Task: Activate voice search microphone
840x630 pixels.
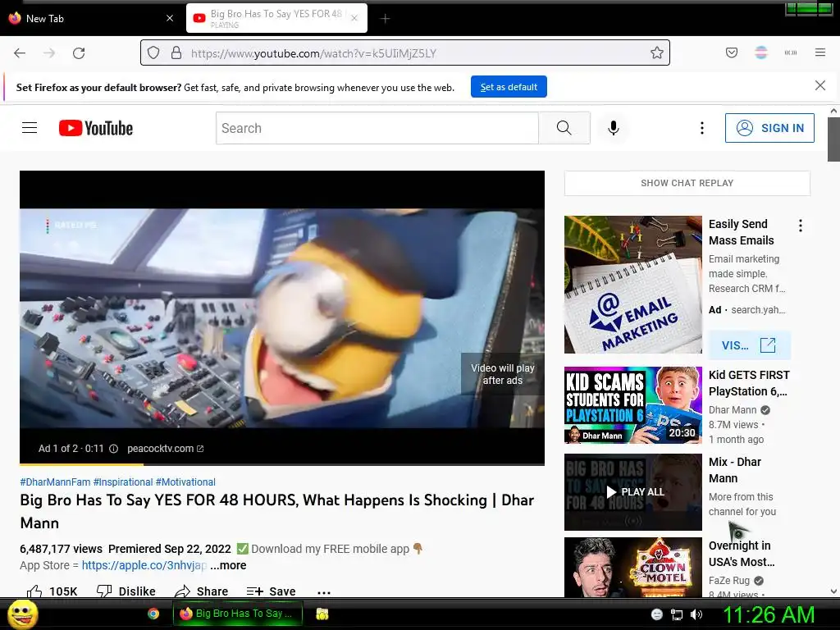Action: (x=614, y=127)
